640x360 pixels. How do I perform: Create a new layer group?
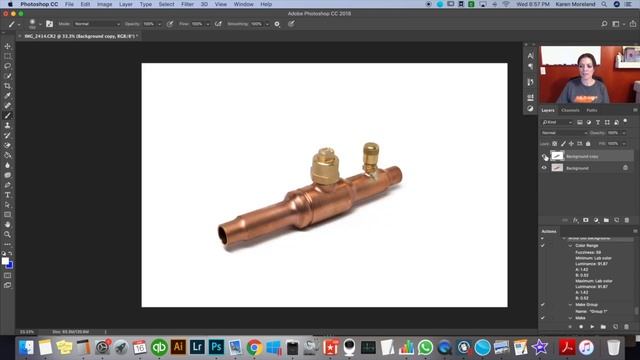pyautogui.click(x=606, y=220)
